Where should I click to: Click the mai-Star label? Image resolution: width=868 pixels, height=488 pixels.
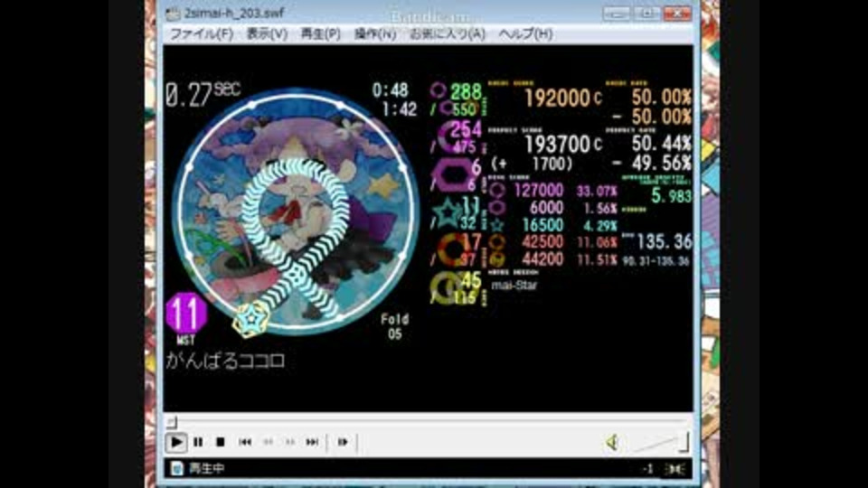pyautogui.click(x=514, y=286)
